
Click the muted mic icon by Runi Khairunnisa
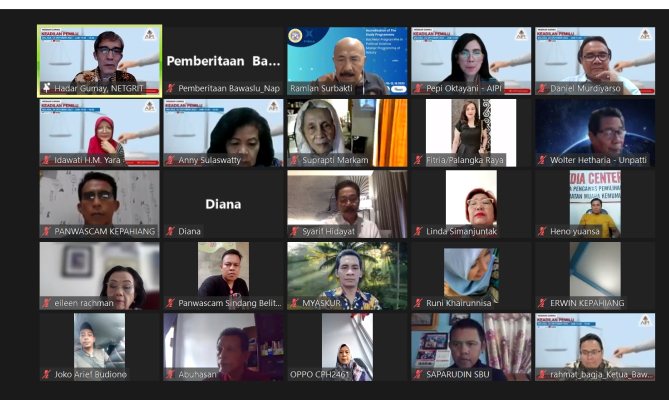(x=419, y=303)
